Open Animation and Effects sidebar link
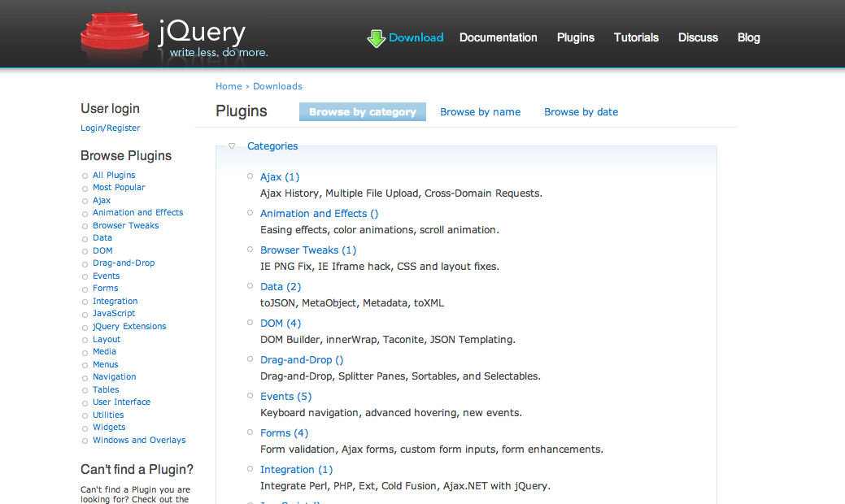845x504 pixels. coord(138,213)
